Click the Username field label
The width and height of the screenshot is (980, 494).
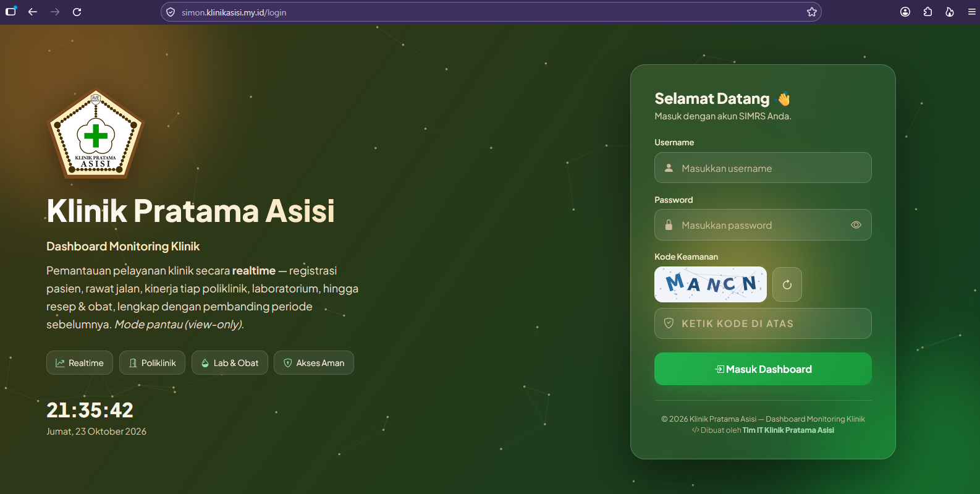tap(674, 142)
